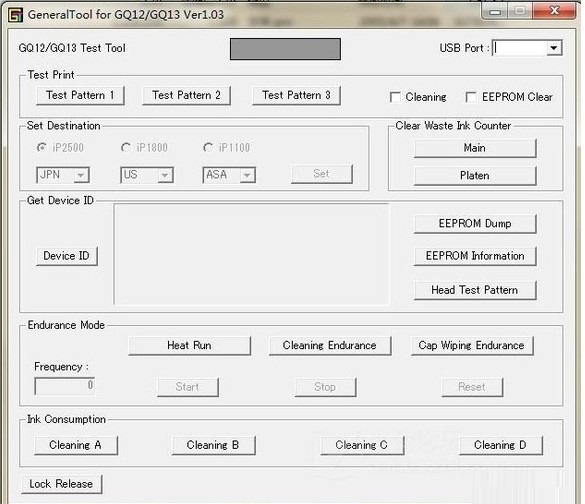Clear the Platen waste ink counter
585x504 pixels.
(475, 176)
